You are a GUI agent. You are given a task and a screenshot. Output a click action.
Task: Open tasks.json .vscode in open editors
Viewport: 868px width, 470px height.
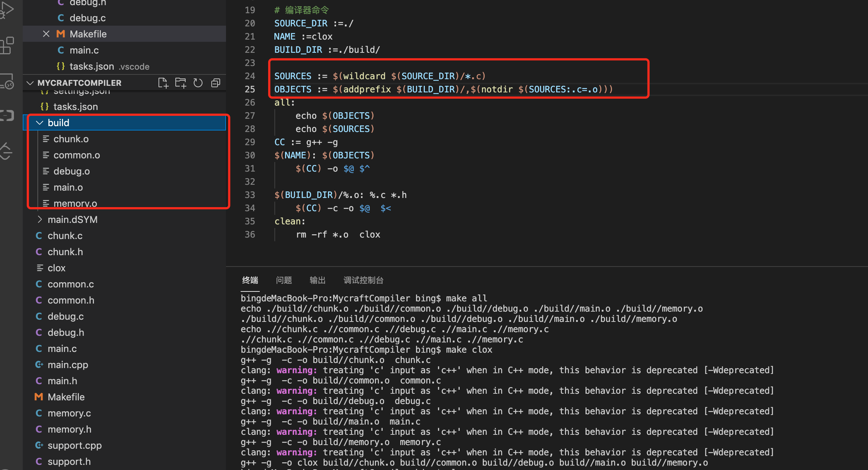(x=124, y=66)
